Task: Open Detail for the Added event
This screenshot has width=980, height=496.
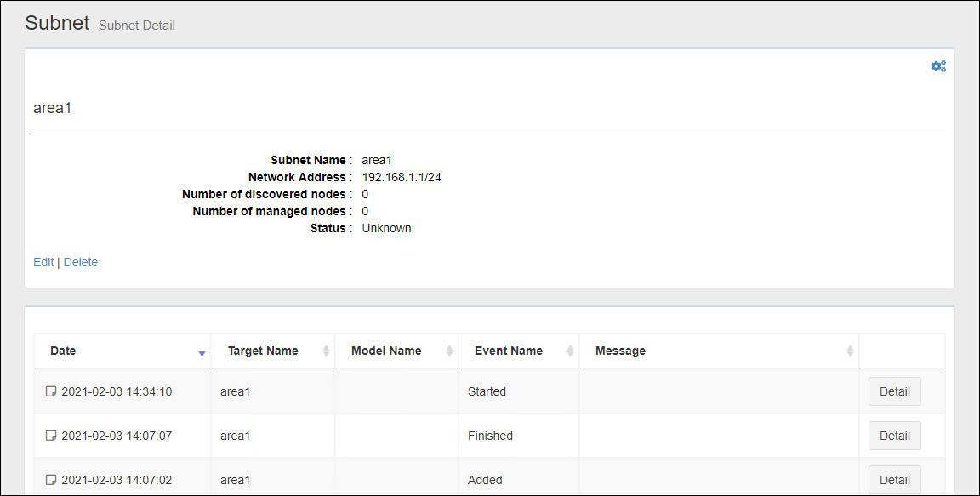Action: click(x=894, y=480)
